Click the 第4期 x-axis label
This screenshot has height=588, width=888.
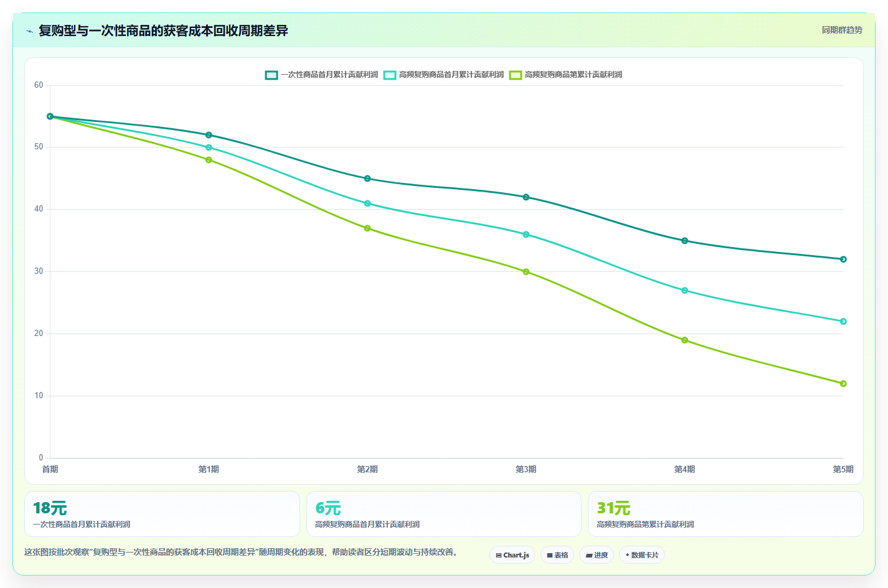[x=684, y=469]
